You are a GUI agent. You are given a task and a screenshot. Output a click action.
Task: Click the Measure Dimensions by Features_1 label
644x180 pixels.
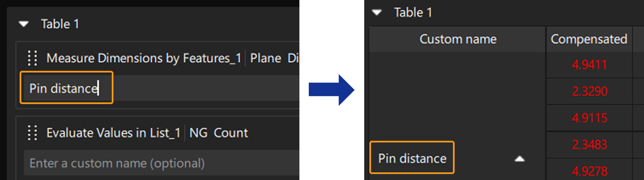click(144, 58)
